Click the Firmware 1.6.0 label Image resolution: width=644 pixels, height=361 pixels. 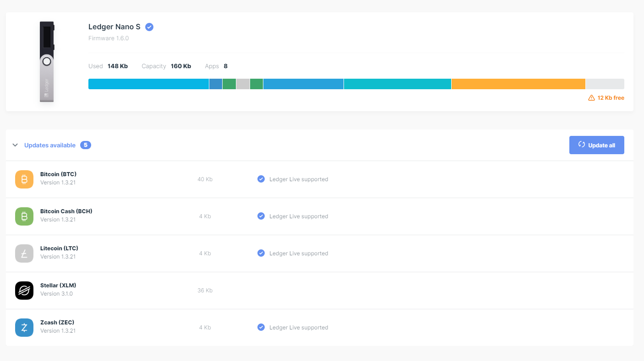pyautogui.click(x=109, y=38)
